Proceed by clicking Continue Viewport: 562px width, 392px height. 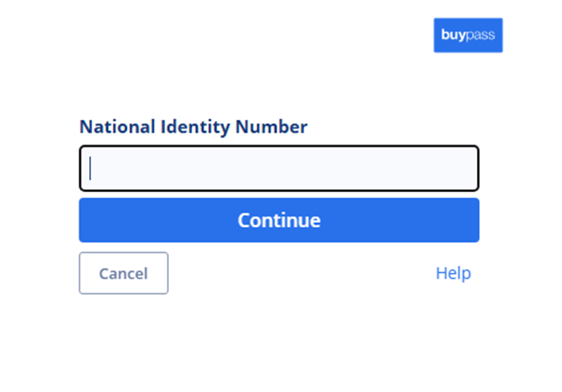point(279,220)
